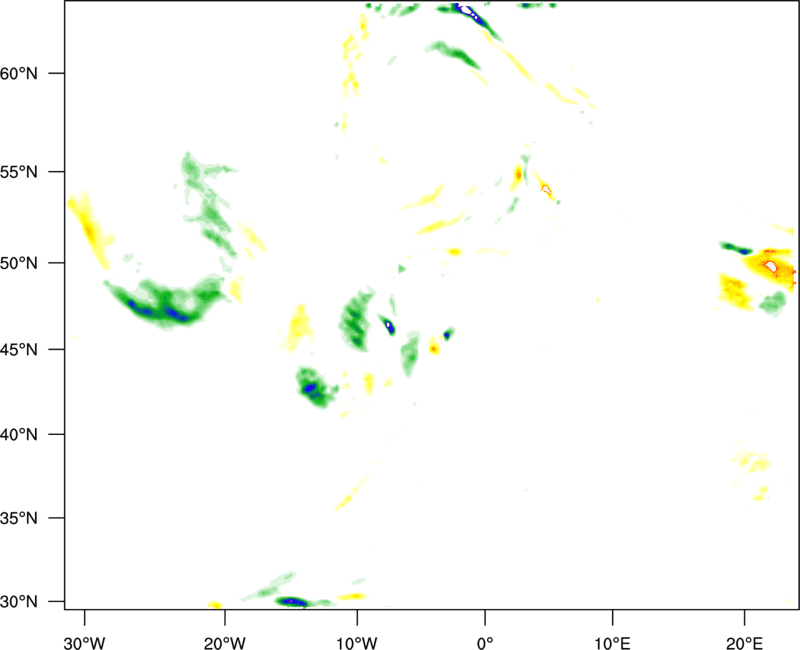Click the 10°E longitude label
800x650 pixels.
612,643
